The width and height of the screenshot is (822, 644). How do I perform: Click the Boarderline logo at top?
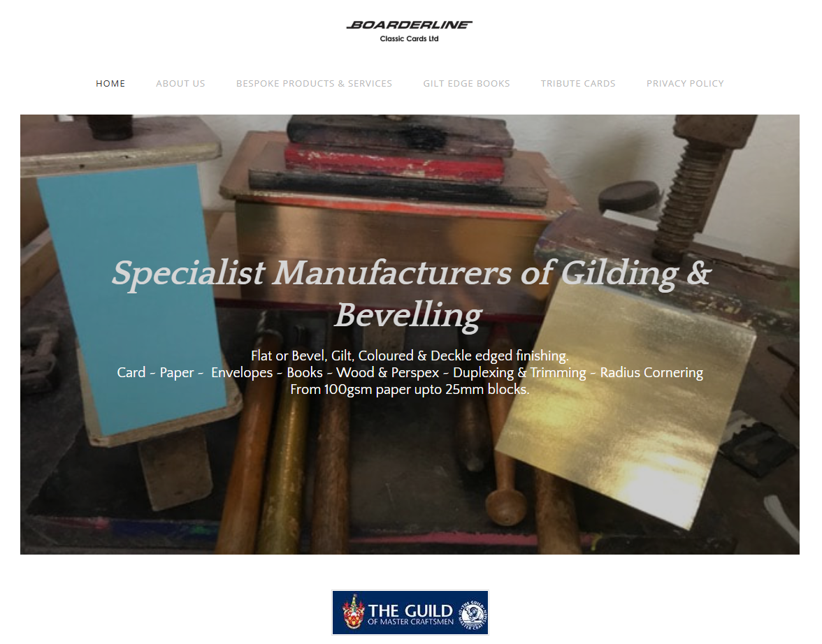409,31
